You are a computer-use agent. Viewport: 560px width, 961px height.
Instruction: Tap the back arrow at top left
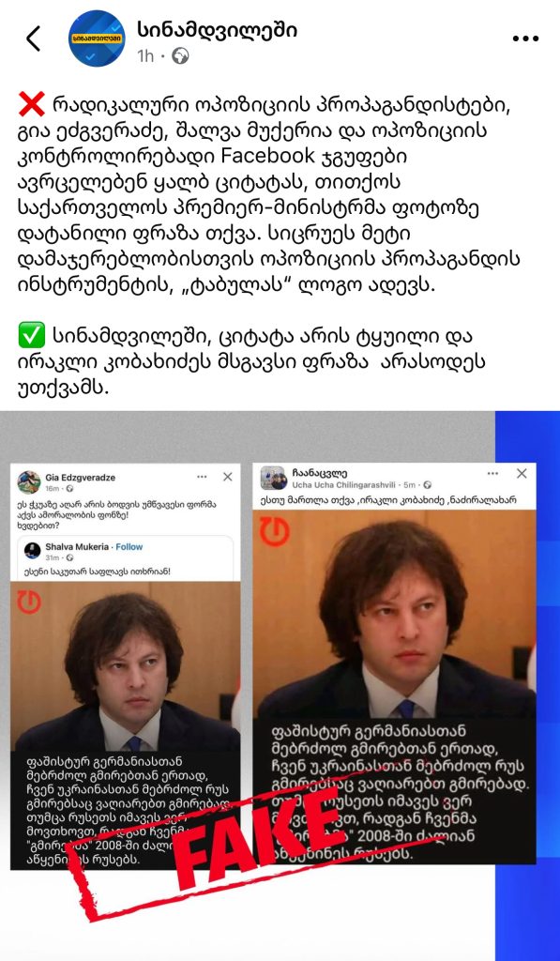(x=34, y=38)
